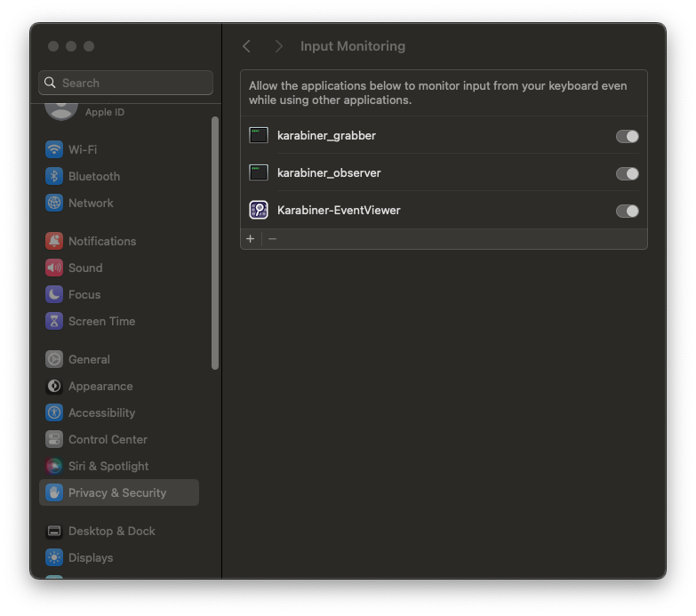The height and width of the screenshot is (616, 696).
Task: Select the karabiner_grabber row name
Action: click(326, 135)
